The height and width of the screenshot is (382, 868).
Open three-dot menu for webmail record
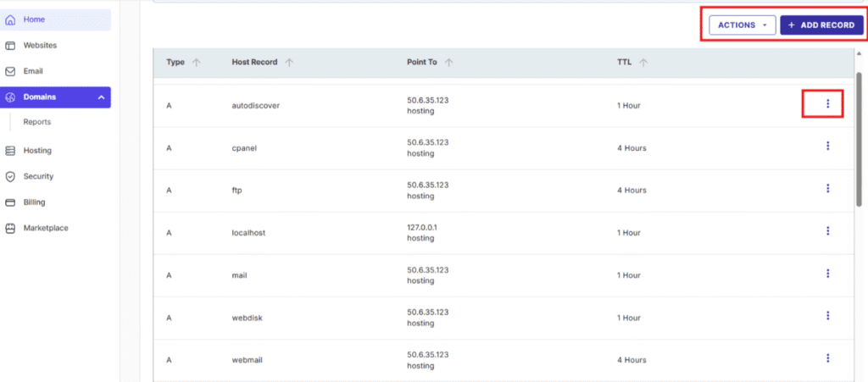click(x=827, y=357)
